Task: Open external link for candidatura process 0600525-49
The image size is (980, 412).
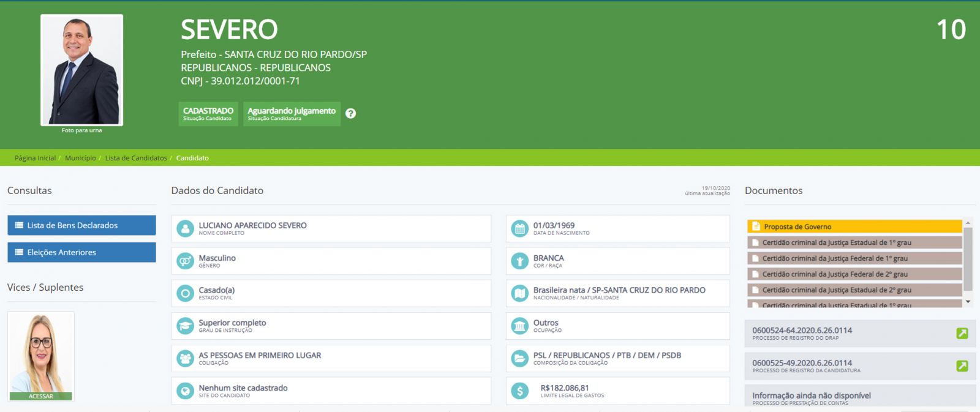Action: [x=962, y=366]
